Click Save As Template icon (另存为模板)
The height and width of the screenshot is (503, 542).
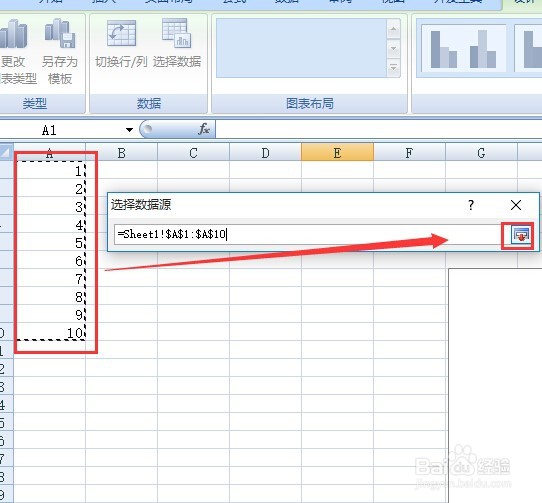click(60, 33)
